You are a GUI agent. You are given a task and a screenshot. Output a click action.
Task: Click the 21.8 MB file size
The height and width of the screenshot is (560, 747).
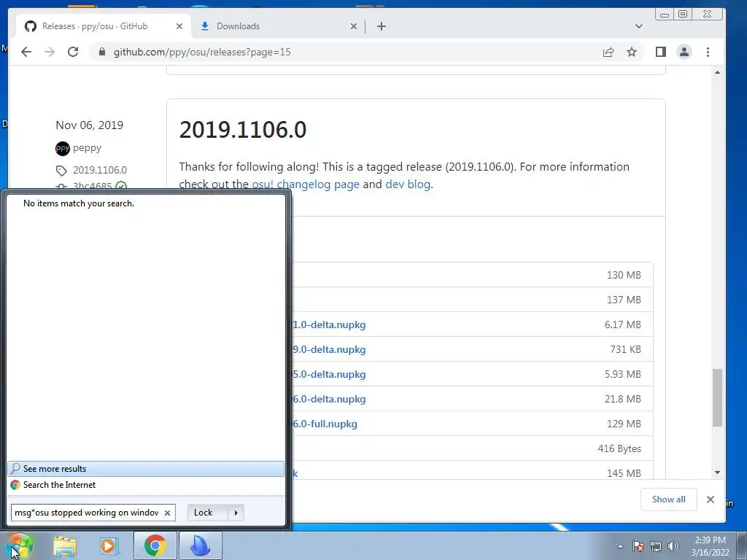click(623, 399)
